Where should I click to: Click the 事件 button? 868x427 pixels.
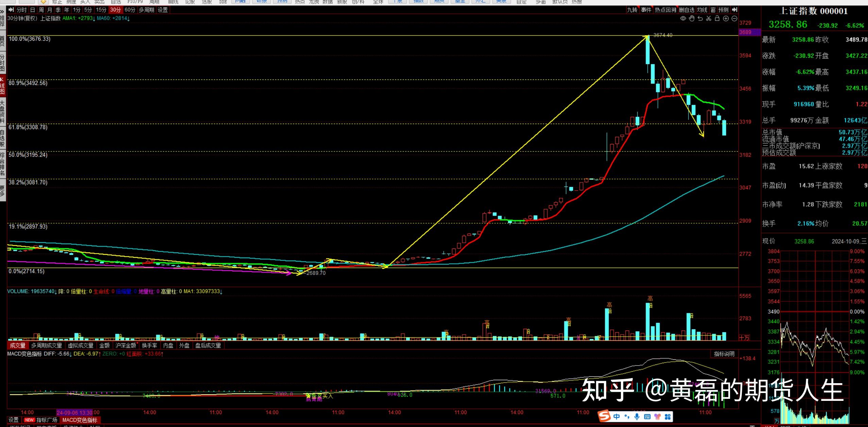[646, 10]
